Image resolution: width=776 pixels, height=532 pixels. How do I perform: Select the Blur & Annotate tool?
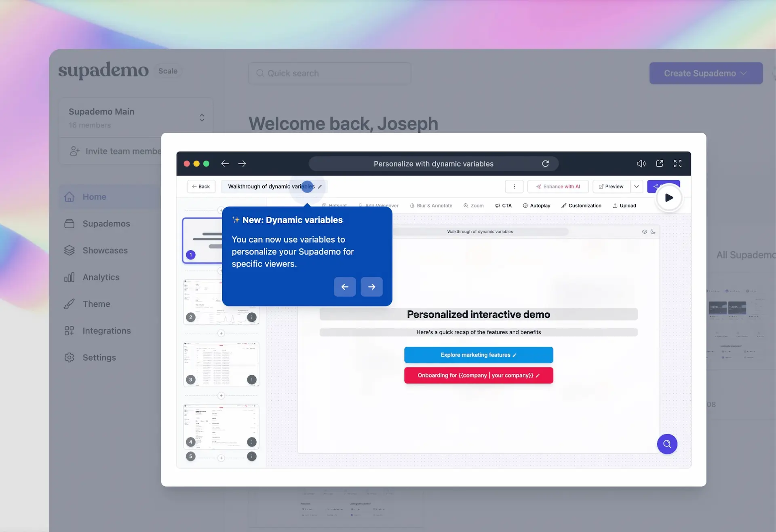(x=431, y=206)
